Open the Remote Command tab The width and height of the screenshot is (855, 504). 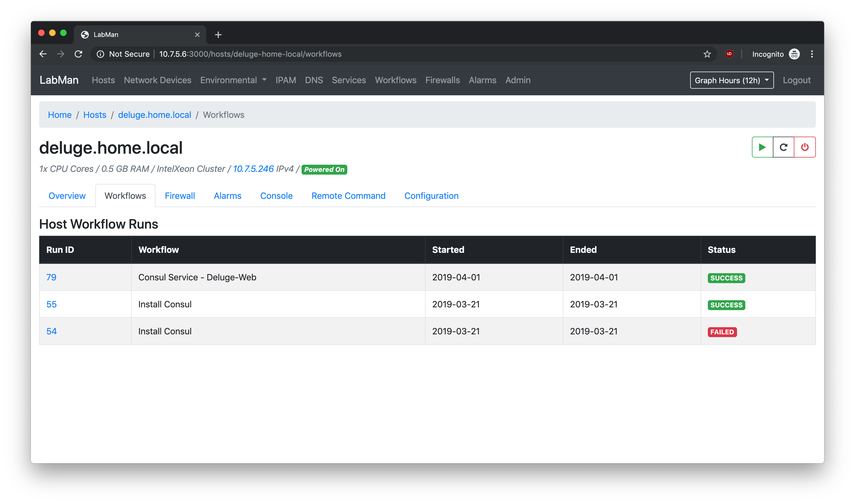pyautogui.click(x=348, y=196)
